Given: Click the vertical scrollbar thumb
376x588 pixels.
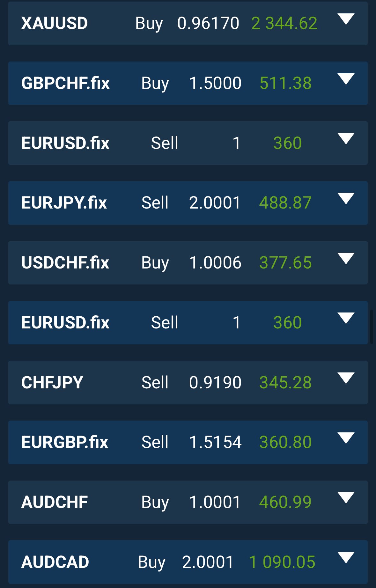Looking at the screenshot, I should 372,327.
